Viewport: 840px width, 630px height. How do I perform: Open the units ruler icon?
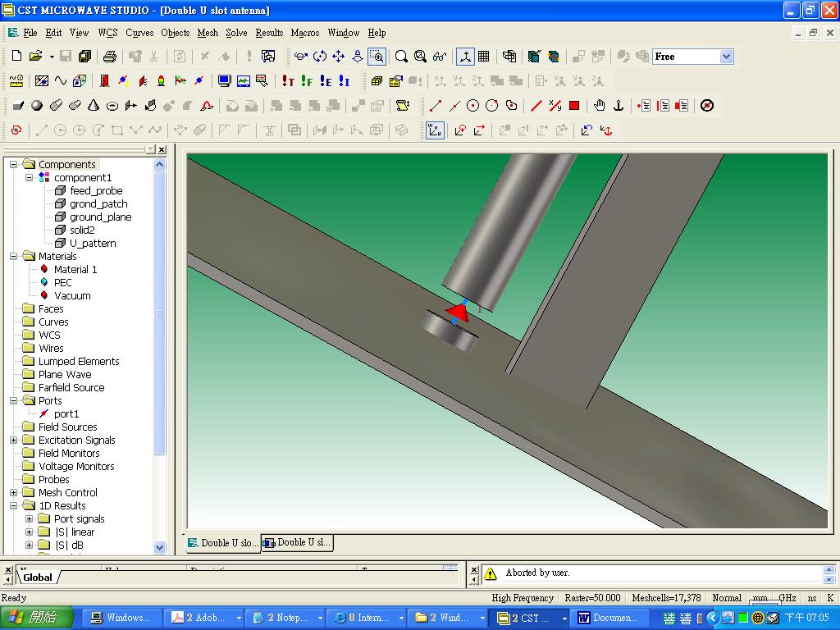pyautogui.click(x=16, y=81)
